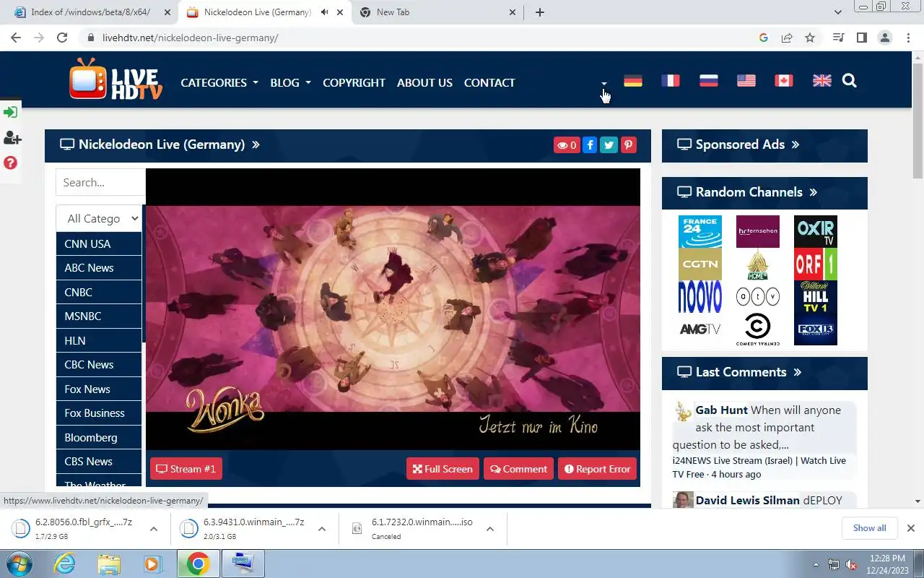Open the site search magnifier icon
This screenshot has height=578, width=924.
pos(850,81)
